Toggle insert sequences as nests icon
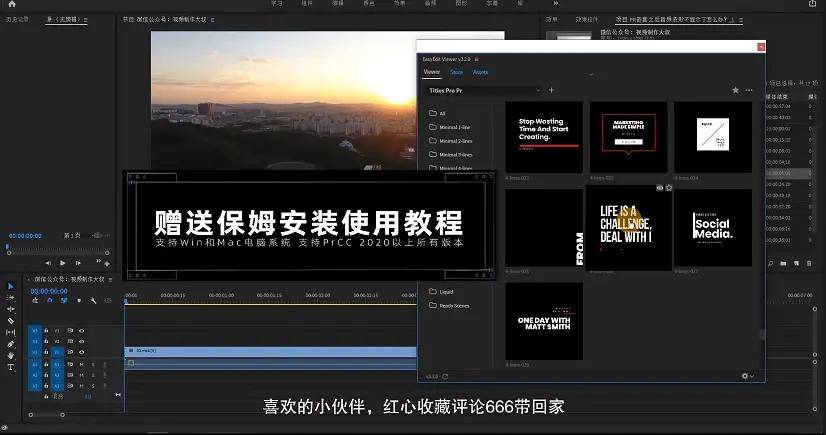Viewport: 826px width, 435px height. (x=35, y=301)
